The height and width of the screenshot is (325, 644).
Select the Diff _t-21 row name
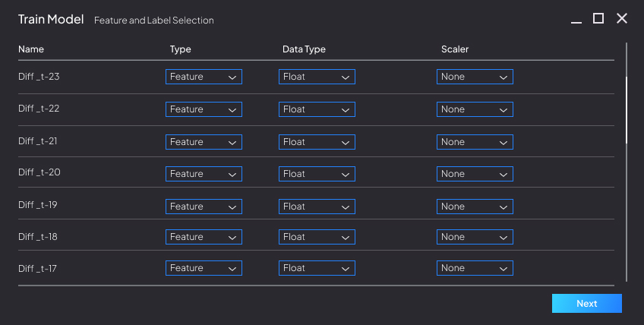(x=38, y=141)
